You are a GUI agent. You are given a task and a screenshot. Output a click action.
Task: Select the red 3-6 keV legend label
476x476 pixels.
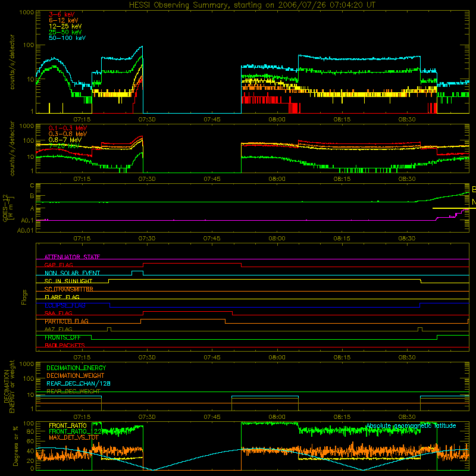pos(61,14)
